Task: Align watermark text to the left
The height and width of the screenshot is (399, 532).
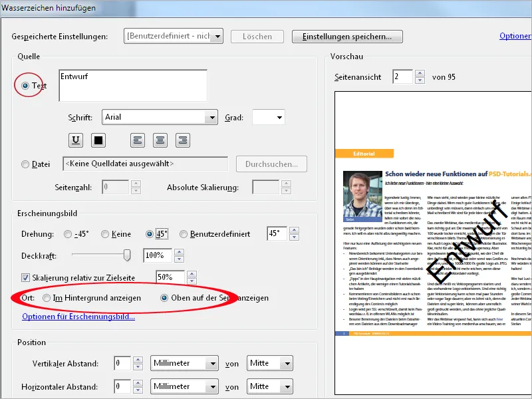Action: [138, 140]
